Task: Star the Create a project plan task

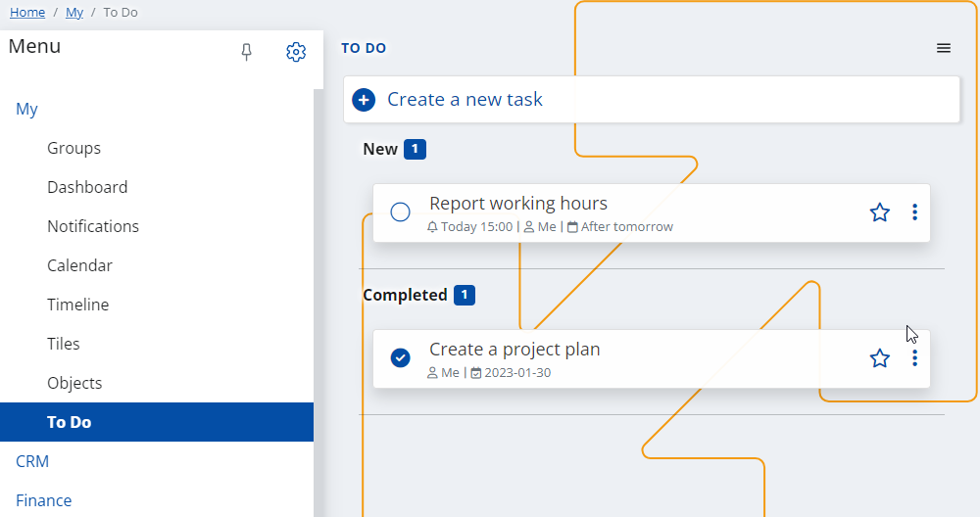Action: tap(879, 358)
